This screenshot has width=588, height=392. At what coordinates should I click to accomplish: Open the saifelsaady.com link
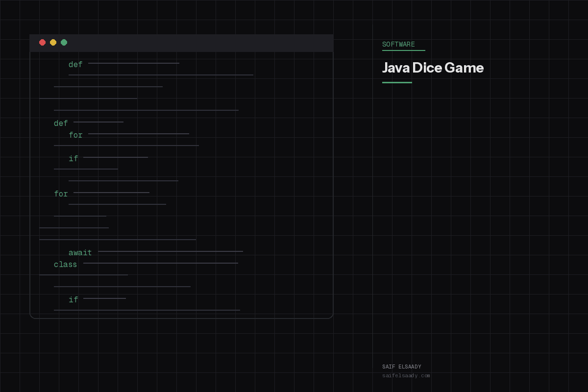point(407,375)
